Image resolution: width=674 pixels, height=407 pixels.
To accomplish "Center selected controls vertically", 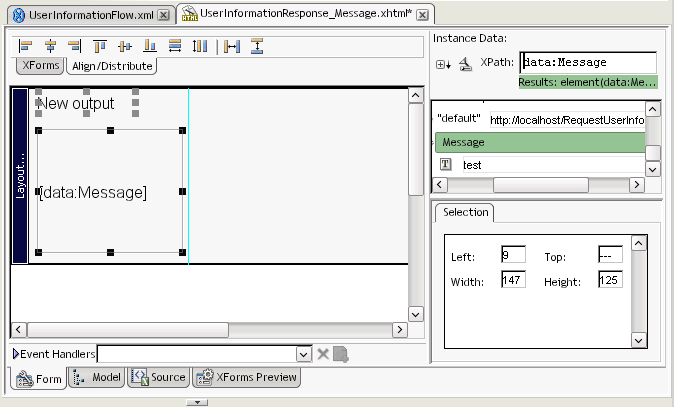I will pos(125,46).
